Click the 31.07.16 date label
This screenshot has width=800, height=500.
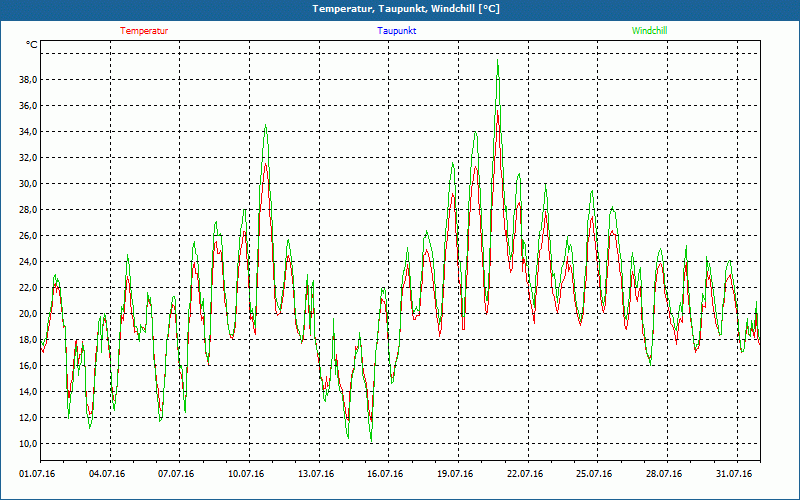(x=734, y=474)
